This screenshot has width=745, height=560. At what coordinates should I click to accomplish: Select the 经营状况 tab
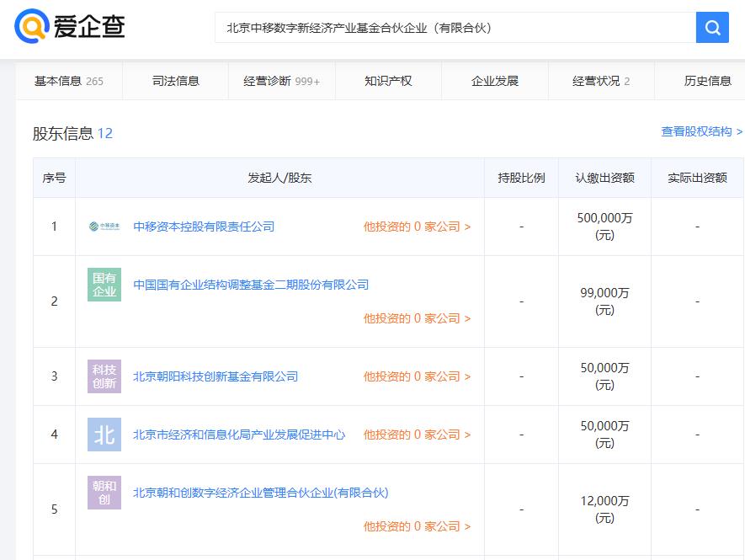click(601, 81)
